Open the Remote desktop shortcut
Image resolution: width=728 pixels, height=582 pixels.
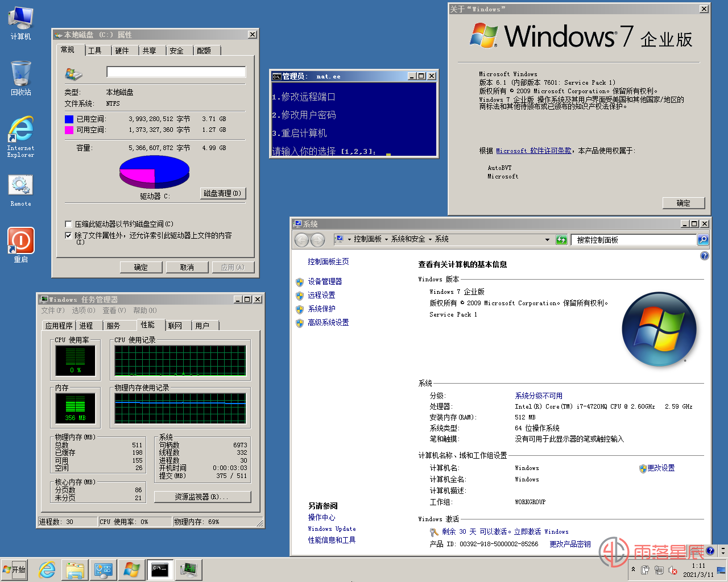21,190
